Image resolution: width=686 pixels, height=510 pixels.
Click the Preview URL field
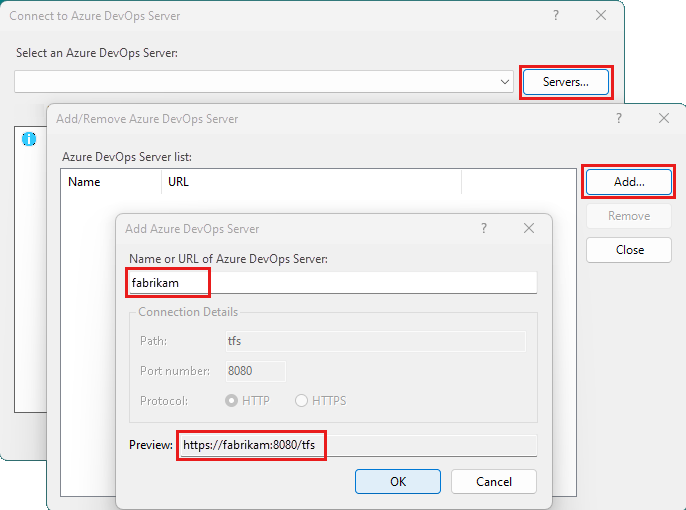(x=358, y=445)
